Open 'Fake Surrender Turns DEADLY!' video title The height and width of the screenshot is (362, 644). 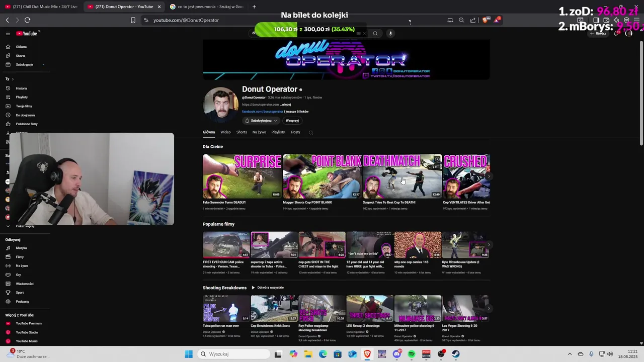coord(224,203)
